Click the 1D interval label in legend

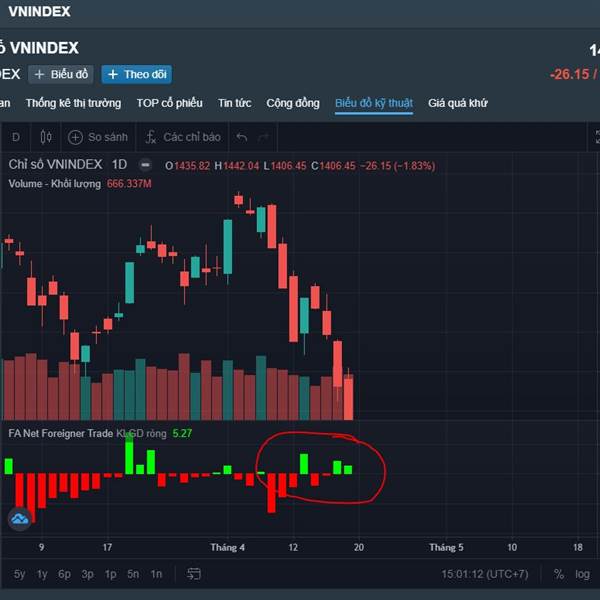[x=119, y=165]
